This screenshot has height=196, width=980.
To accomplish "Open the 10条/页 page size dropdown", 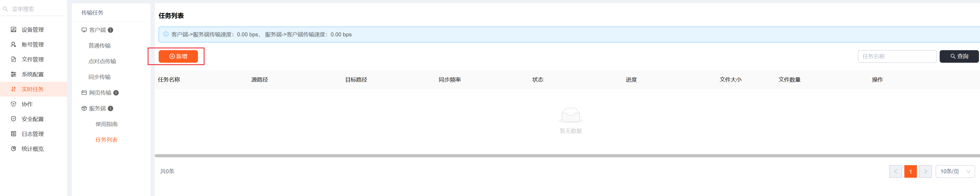I will point(955,171).
